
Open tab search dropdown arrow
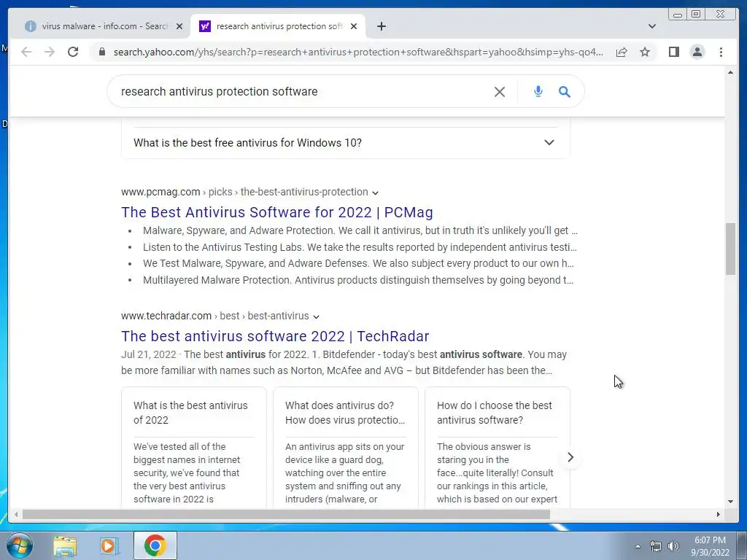point(651,26)
